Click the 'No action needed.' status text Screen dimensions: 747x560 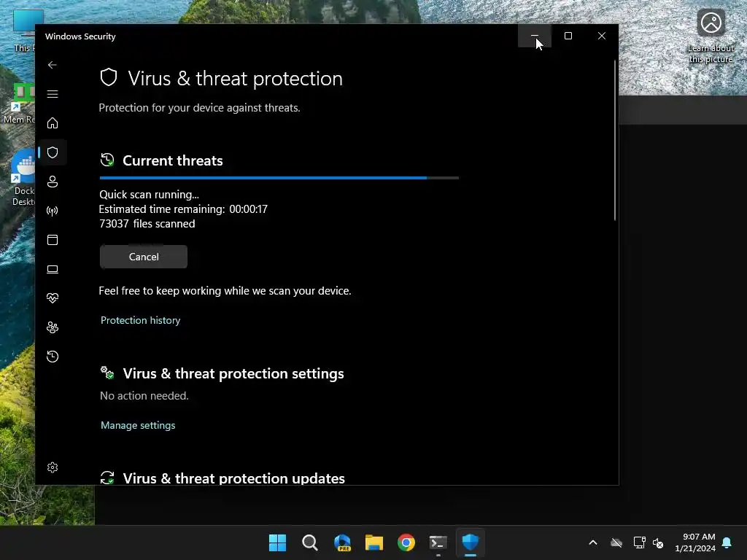point(144,396)
